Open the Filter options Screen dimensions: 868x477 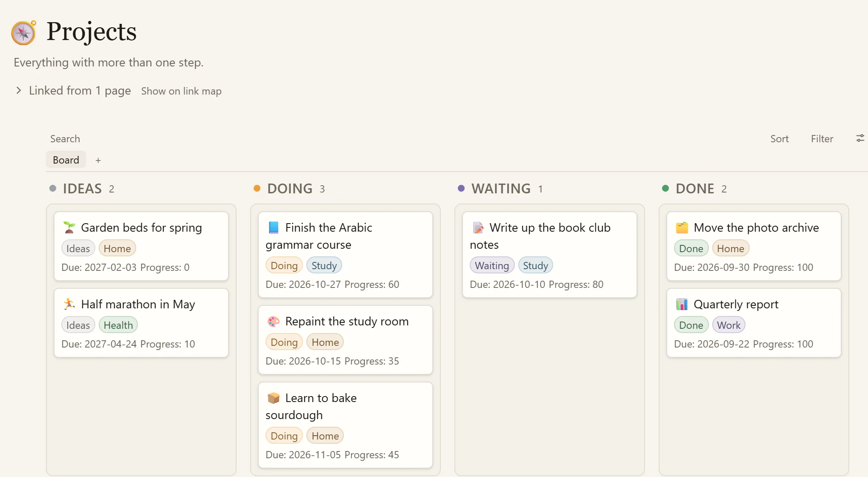(x=822, y=138)
